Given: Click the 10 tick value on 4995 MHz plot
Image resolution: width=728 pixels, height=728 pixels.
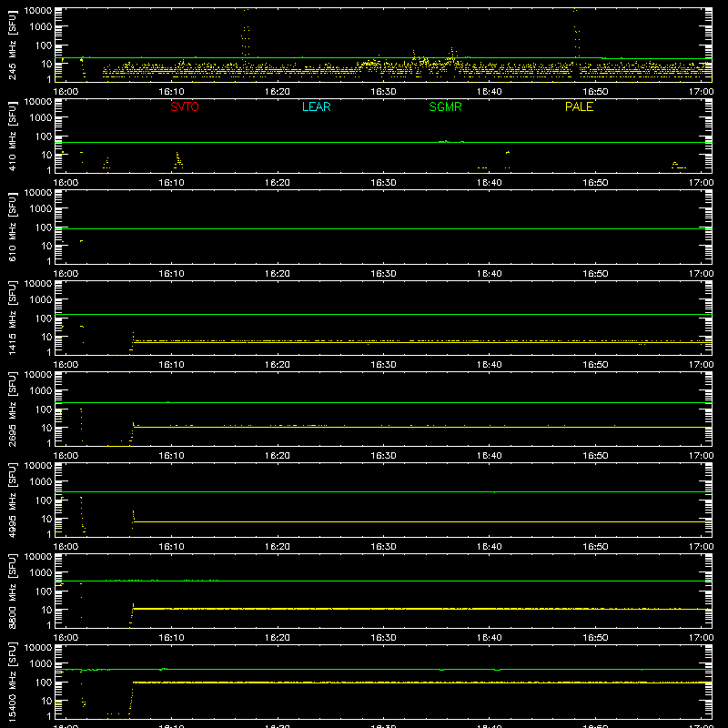Looking at the screenshot, I should tap(46, 519).
